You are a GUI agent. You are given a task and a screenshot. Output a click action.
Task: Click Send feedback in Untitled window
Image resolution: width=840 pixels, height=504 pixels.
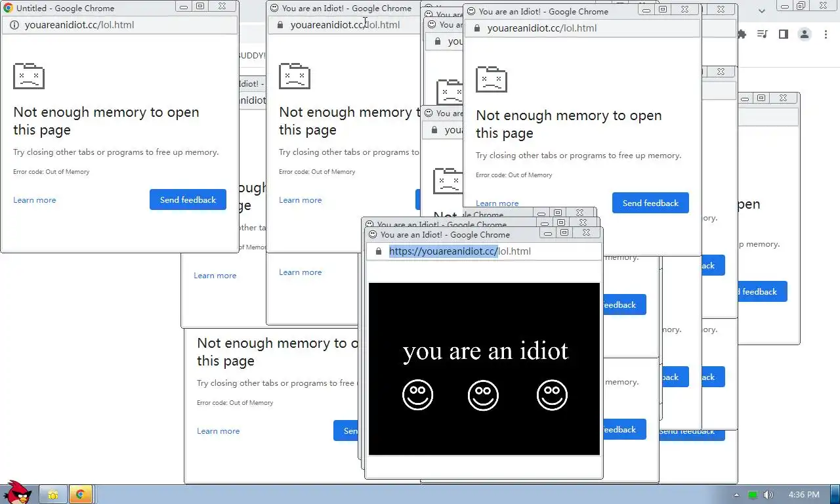point(188,199)
